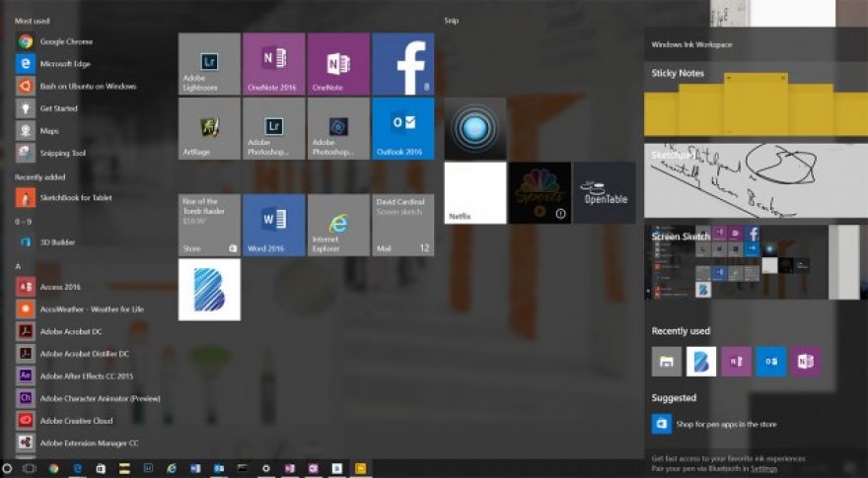The height and width of the screenshot is (478, 868).
Task: Open the yellow Sticky Notes taskbar icon
Action: tap(360, 468)
